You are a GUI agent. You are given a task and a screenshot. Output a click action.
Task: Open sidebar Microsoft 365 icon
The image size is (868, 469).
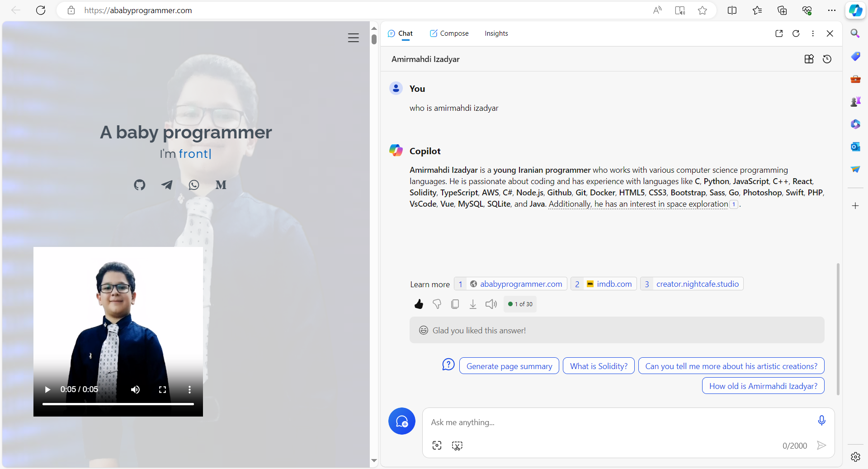[855, 124]
